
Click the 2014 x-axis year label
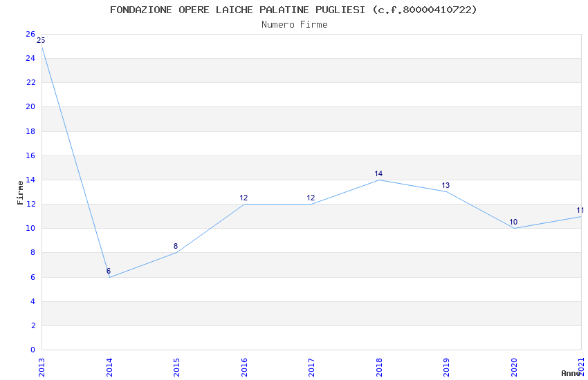pos(109,368)
